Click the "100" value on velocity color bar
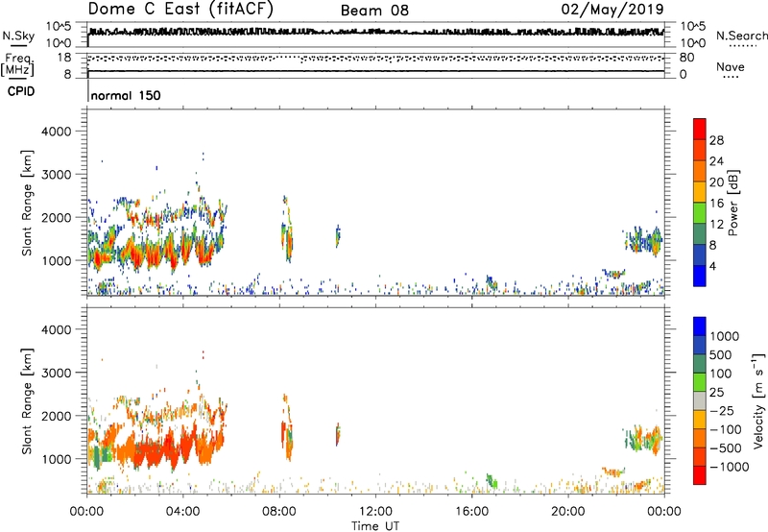The image size is (768, 532). [x=723, y=374]
